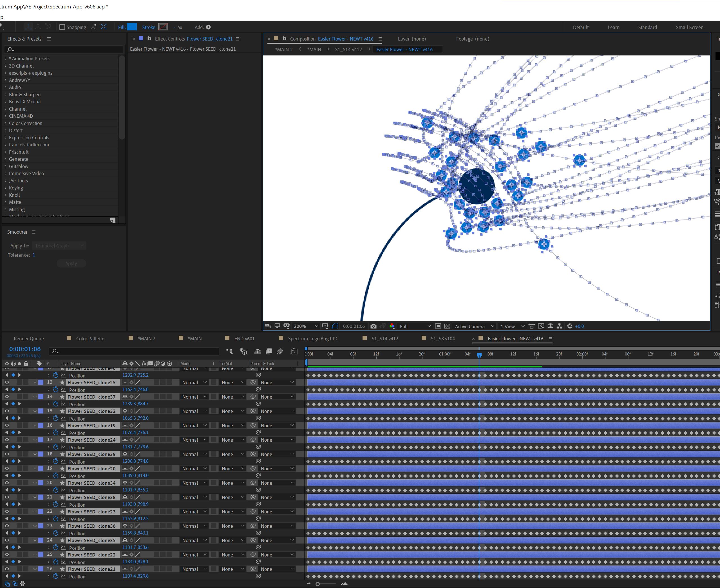This screenshot has height=588, width=720.
Task: Enable Motion Blur for the timeline
Action: 280,351
